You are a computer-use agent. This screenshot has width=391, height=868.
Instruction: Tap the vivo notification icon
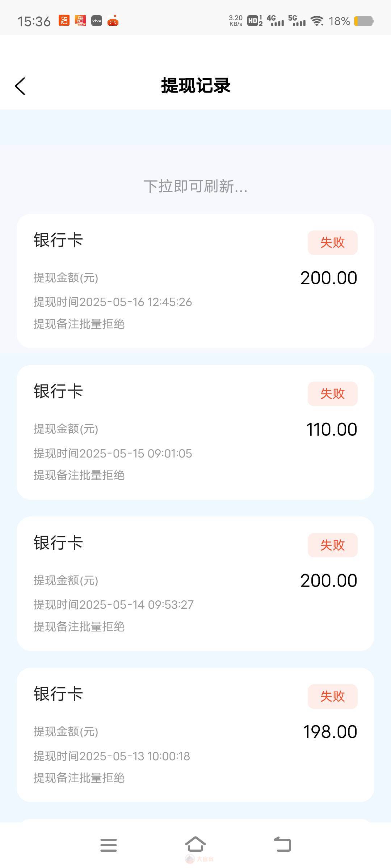97,21
